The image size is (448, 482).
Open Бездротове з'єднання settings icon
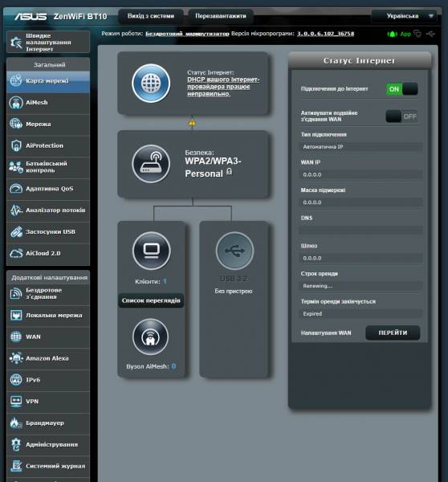click(x=16, y=293)
